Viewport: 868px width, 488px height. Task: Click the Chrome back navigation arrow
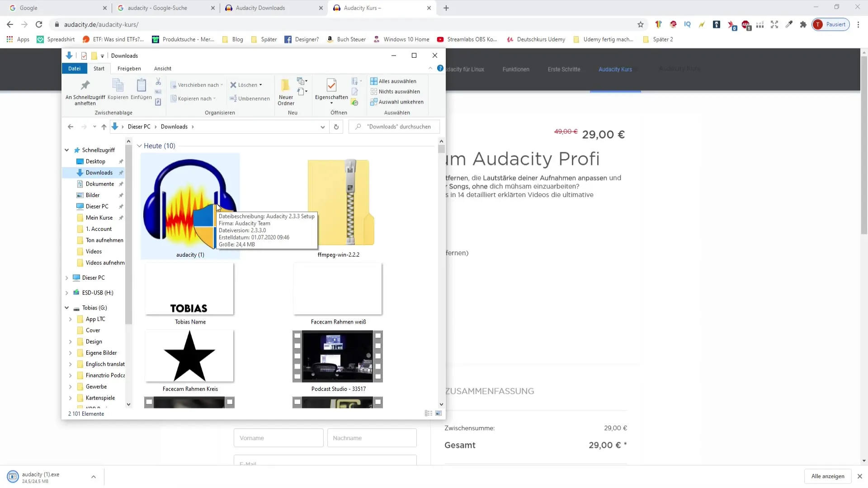pyautogui.click(x=10, y=24)
